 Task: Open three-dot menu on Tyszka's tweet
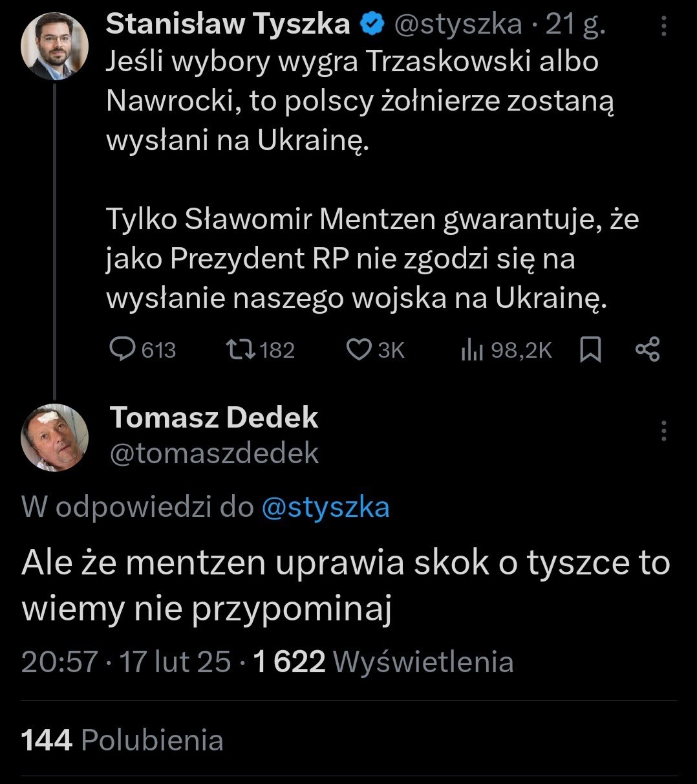(x=664, y=26)
